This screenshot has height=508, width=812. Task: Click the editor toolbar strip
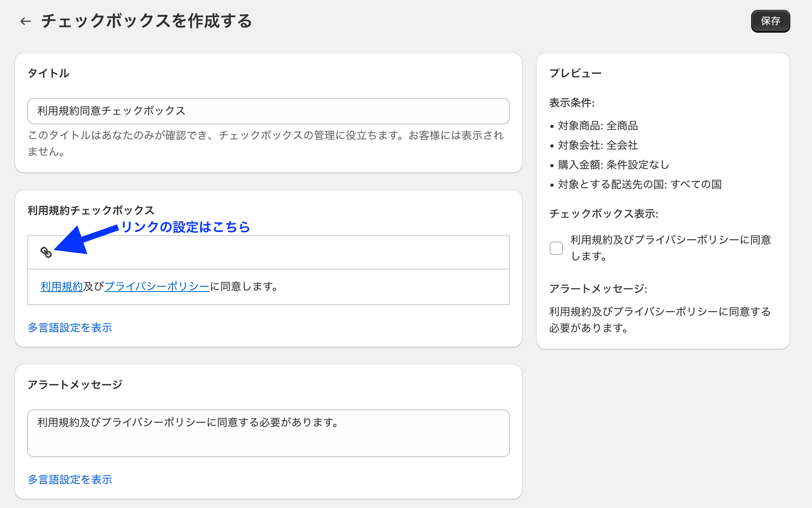[x=286, y=252]
